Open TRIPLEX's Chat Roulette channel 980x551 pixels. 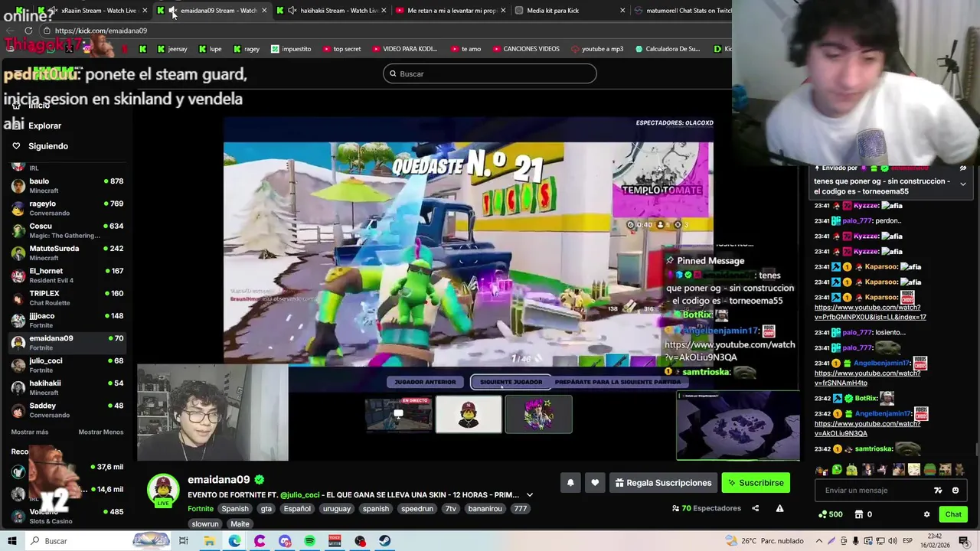(67, 298)
